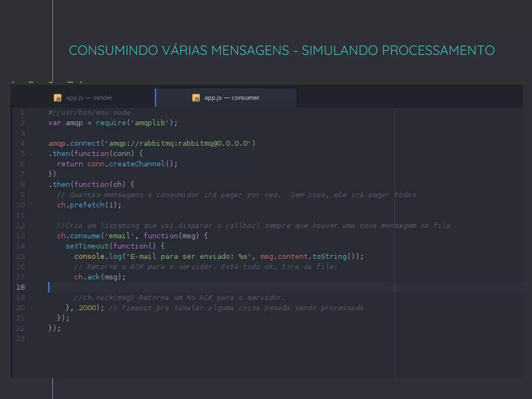Viewport: 532px width, 399px height.
Task: Select the app.js — consumer tab
Action: click(226, 98)
